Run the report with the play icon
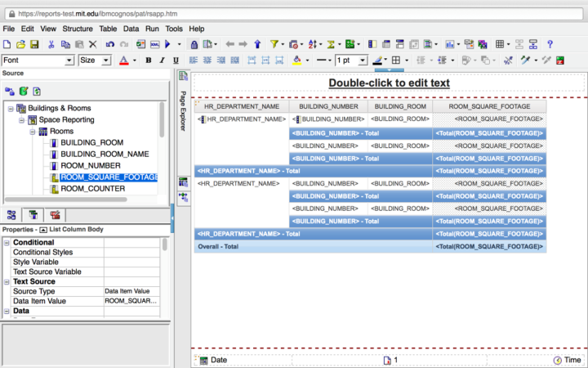Viewport: 588px width, 368px height. click(x=167, y=44)
